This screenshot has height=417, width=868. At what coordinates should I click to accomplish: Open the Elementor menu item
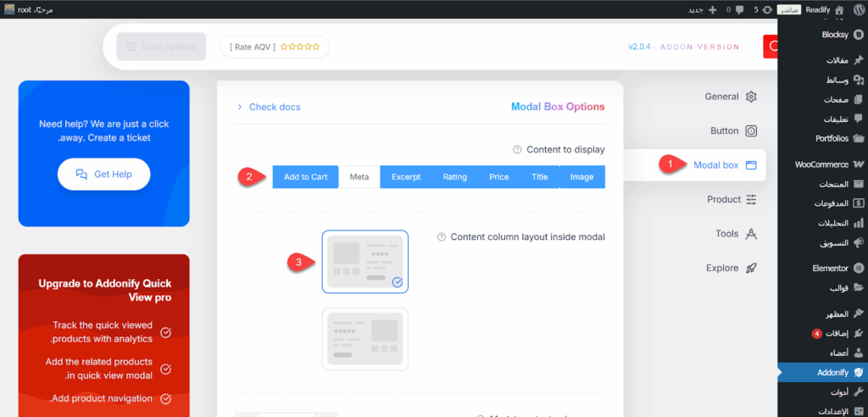(x=822, y=268)
